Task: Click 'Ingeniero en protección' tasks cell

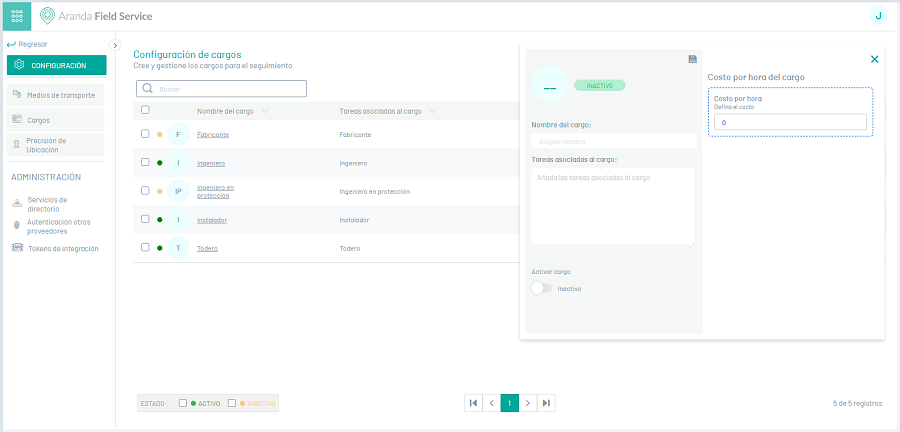Action: pyautogui.click(x=374, y=192)
